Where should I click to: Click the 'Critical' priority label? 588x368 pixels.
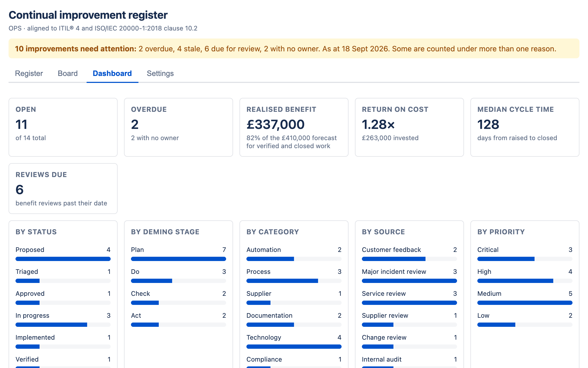(x=488, y=250)
